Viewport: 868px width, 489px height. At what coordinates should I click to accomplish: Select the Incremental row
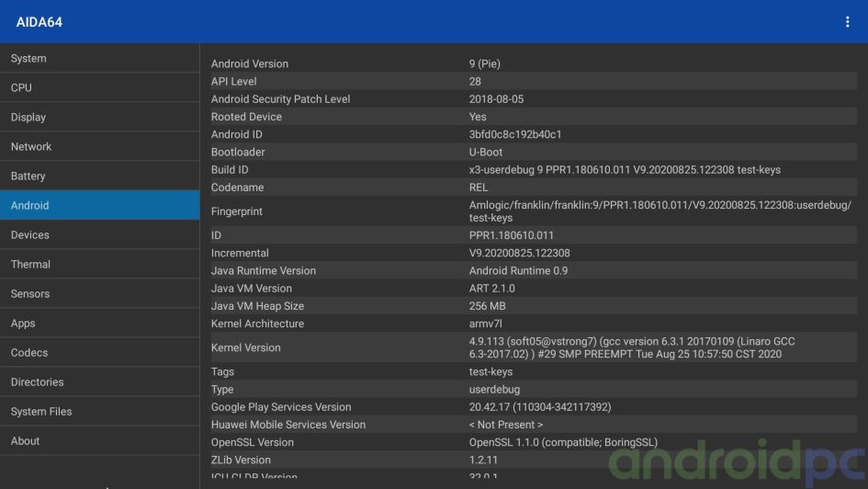(534, 253)
